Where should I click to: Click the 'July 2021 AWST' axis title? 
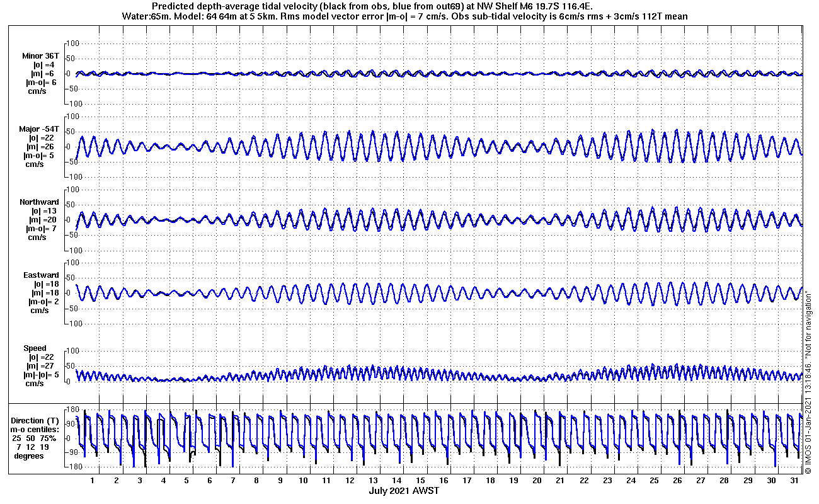pyautogui.click(x=404, y=490)
